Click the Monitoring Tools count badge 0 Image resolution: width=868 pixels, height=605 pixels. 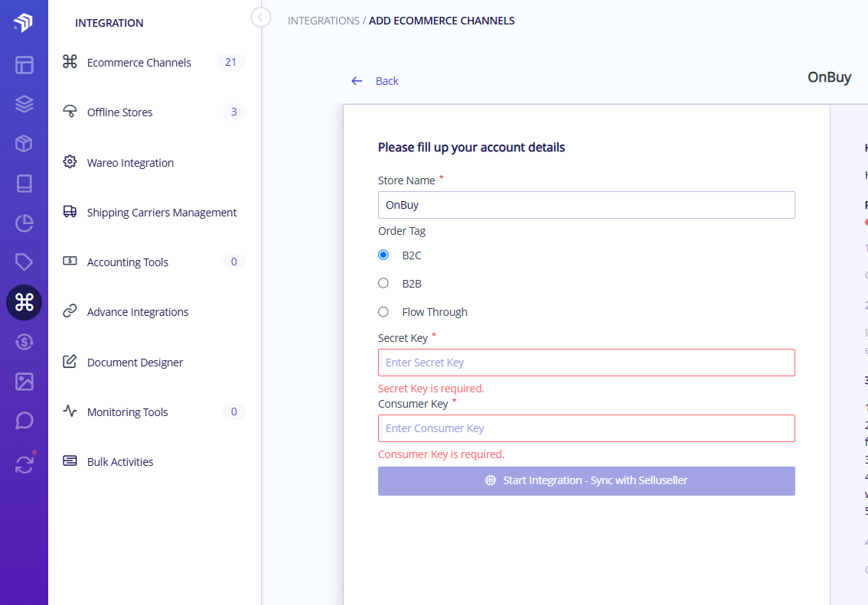click(233, 411)
